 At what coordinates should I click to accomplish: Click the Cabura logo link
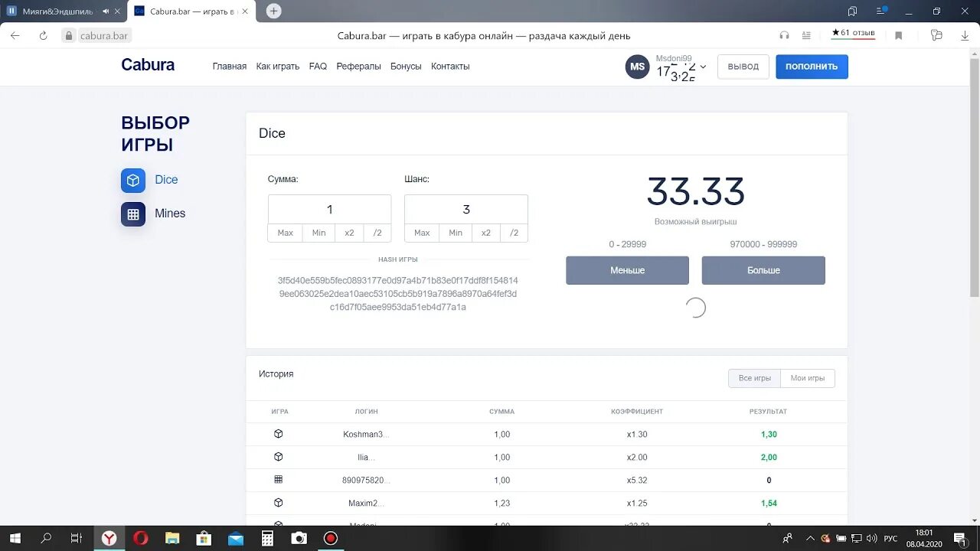(148, 65)
